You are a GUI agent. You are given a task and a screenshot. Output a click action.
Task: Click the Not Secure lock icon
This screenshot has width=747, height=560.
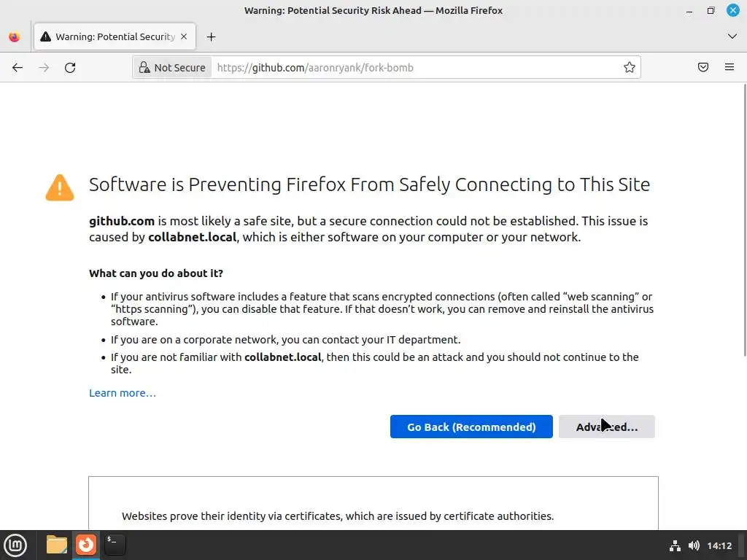tap(144, 68)
